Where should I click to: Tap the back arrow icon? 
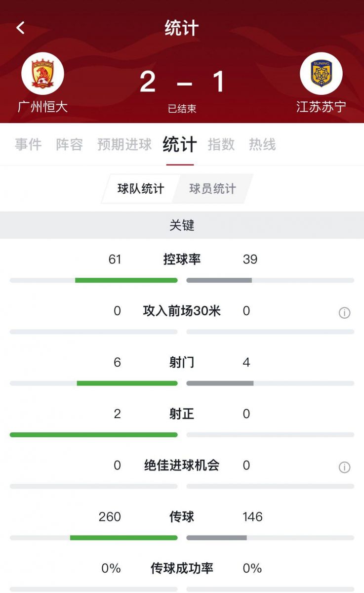tap(20, 28)
